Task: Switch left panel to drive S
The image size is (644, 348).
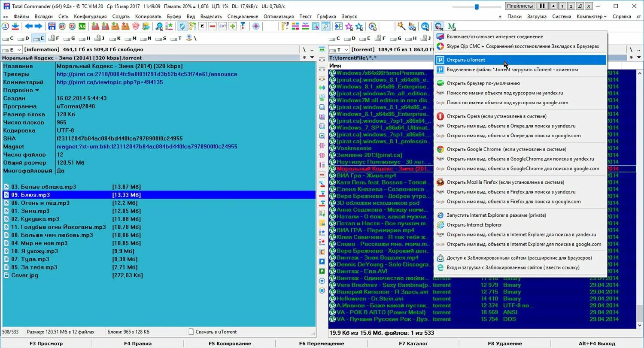Action: tap(161, 38)
